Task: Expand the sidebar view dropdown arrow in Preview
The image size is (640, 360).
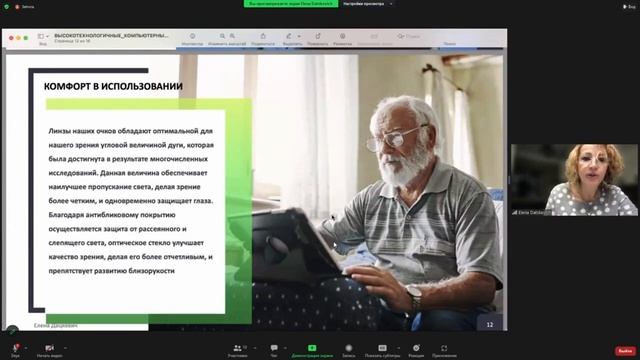Action: (x=47, y=36)
